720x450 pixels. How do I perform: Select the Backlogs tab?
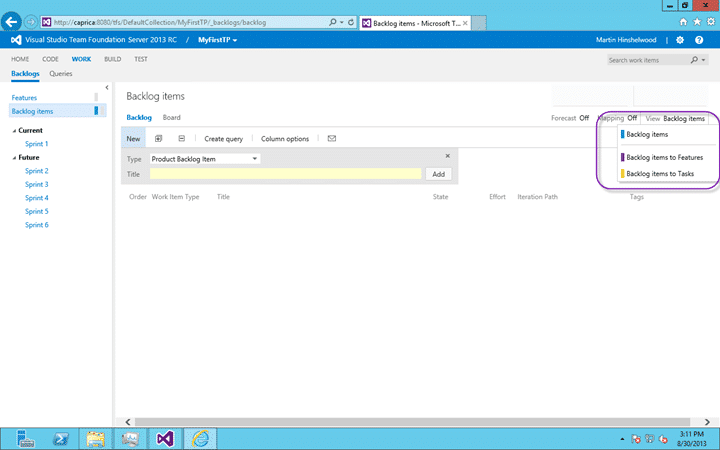(25, 73)
